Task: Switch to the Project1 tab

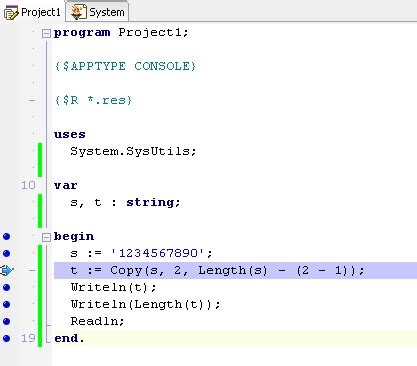Action: click(x=32, y=12)
